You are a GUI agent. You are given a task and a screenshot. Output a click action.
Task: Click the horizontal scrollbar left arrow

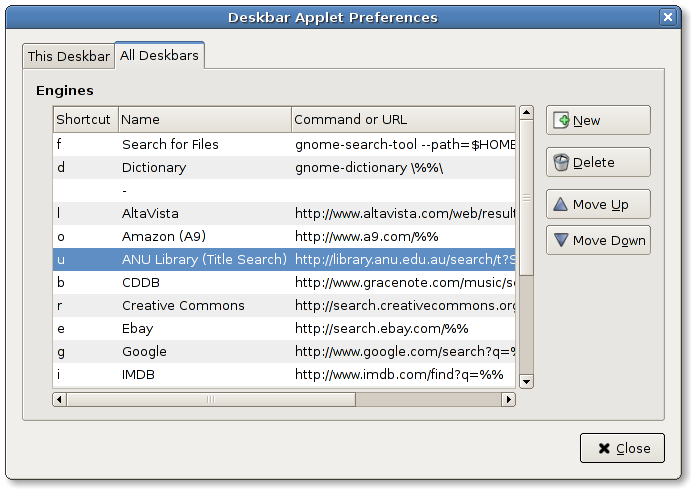pos(61,399)
